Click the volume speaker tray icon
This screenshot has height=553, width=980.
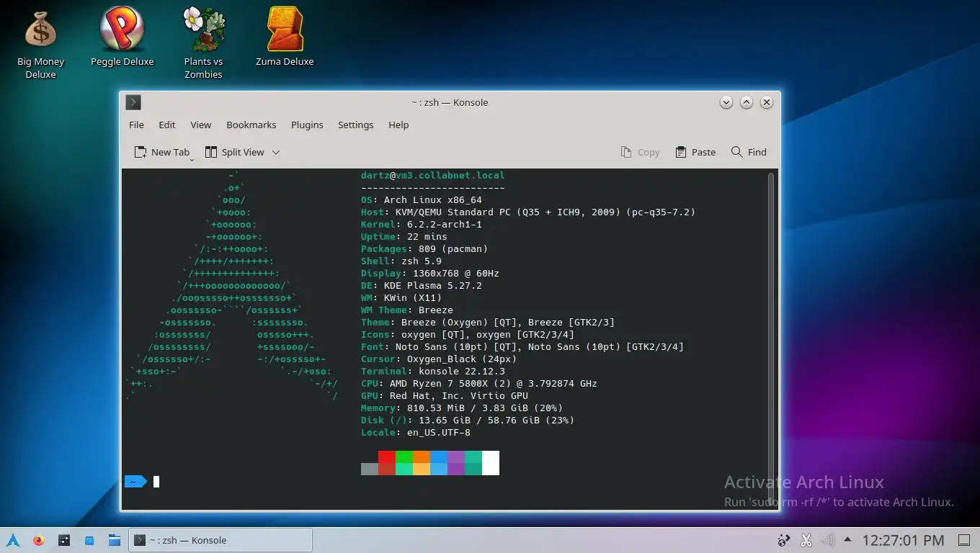827,540
